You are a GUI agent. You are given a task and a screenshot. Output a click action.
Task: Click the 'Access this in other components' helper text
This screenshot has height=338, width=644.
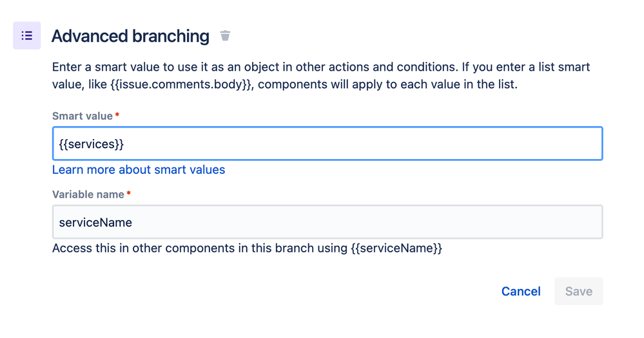tap(247, 249)
